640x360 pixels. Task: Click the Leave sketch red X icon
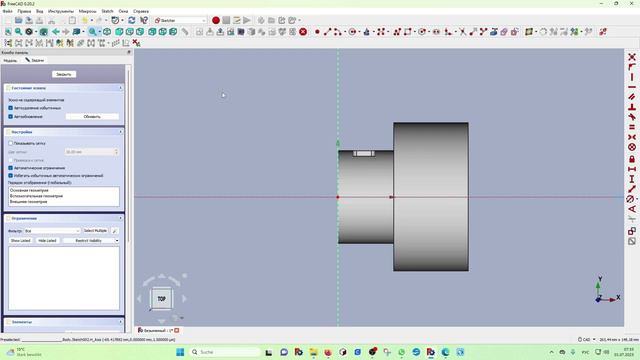pos(303,31)
